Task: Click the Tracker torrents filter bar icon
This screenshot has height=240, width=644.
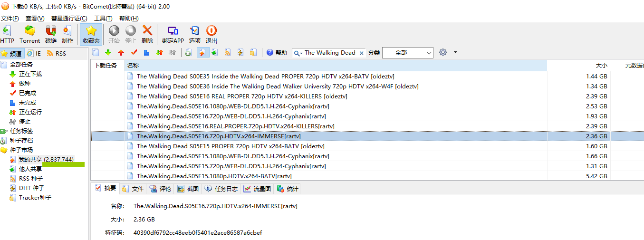Action: click(x=253, y=52)
